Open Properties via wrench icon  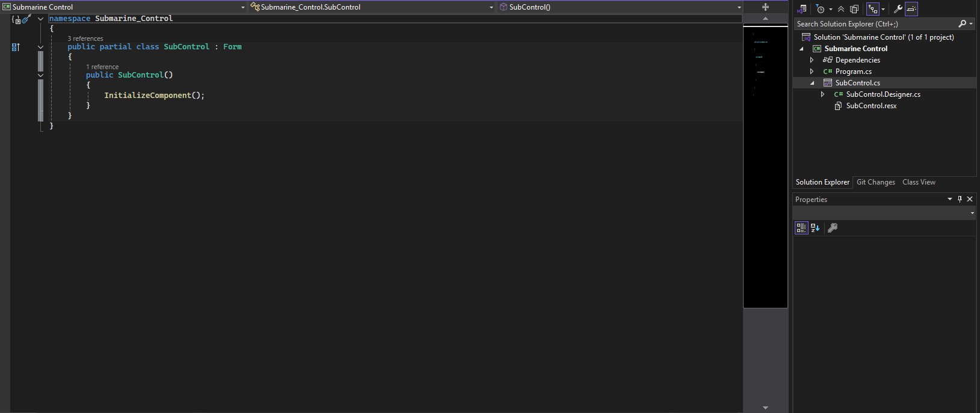tap(898, 9)
